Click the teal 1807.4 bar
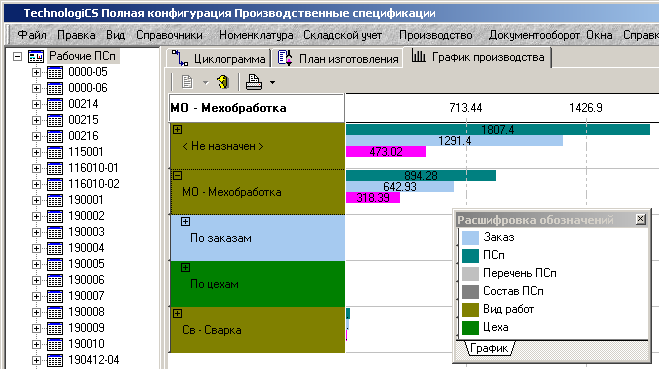The image size is (659, 369). click(498, 129)
